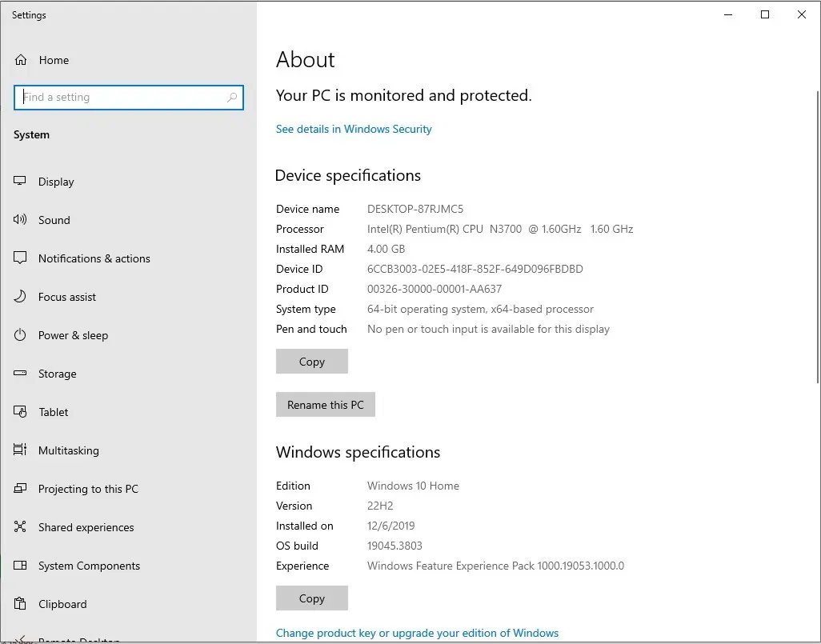The height and width of the screenshot is (644, 821).
Task: Open Power & sleep icon
Action: pos(20,335)
